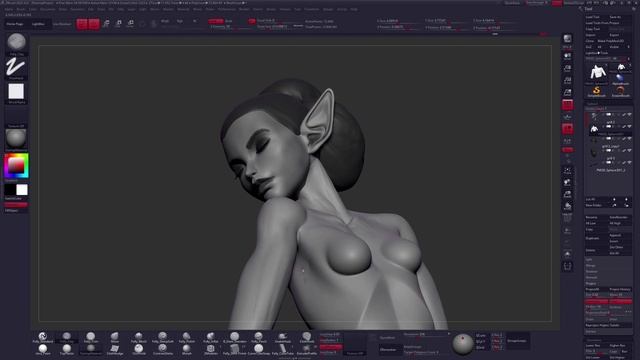Image resolution: width=640 pixels, height=360 pixels.
Task: Select the Scale transform icon
Action: 118,24
